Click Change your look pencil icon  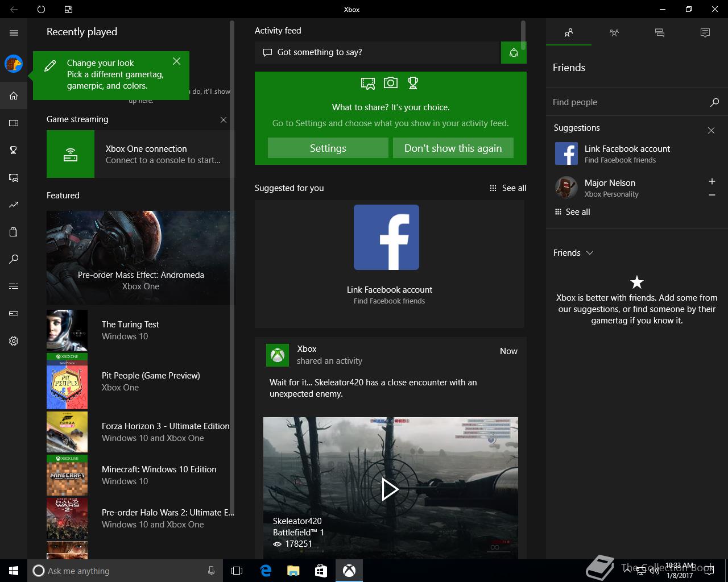pos(50,66)
